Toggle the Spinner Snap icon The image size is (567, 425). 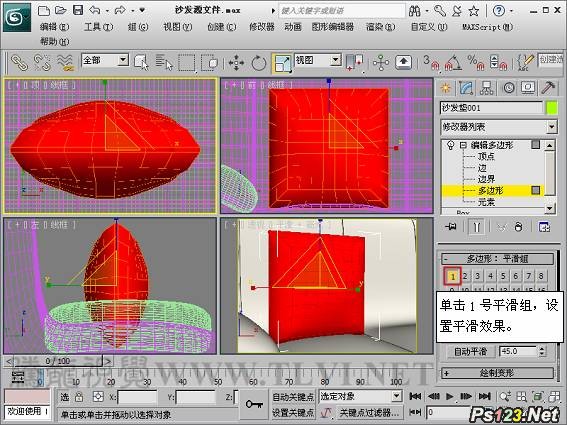coord(498,62)
